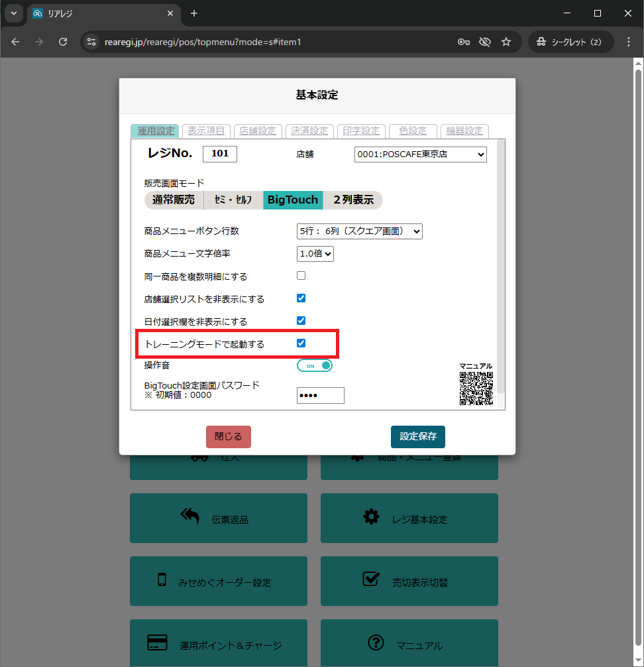Check 同一商品を複数明細にする checkbox
Image resolution: width=644 pixels, height=667 pixels.
coord(301,276)
